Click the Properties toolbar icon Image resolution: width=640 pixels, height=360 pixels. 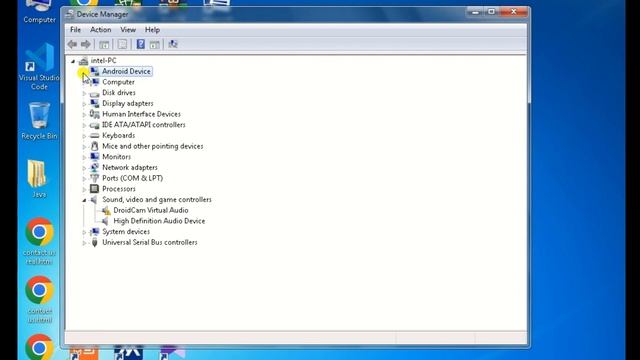pyautogui.click(x=122, y=44)
